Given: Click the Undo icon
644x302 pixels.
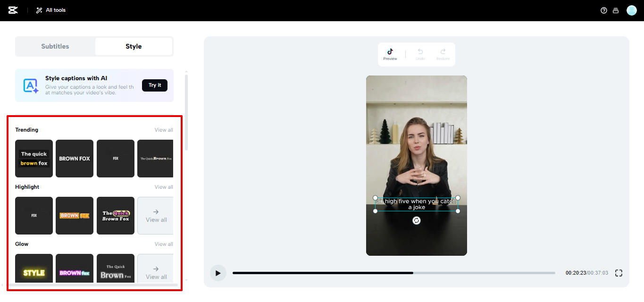Looking at the screenshot, I should (420, 52).
